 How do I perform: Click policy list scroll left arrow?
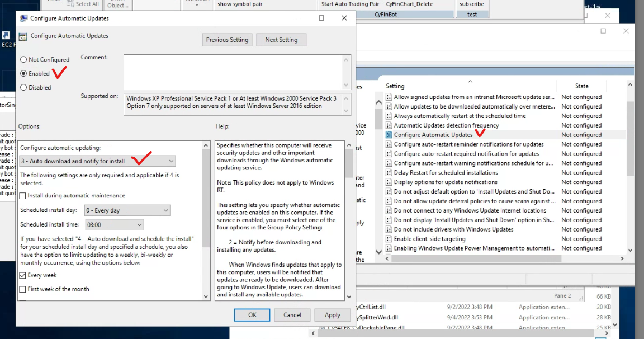point(387,259)
